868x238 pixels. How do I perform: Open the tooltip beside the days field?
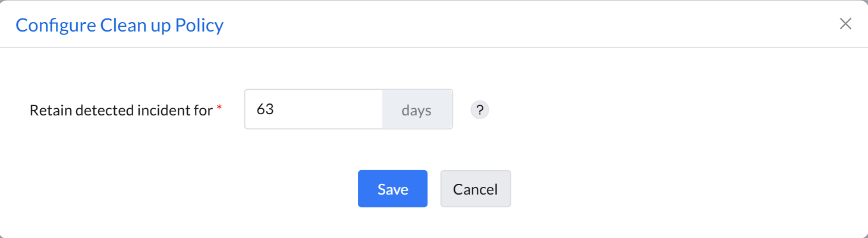pos(480,110)
